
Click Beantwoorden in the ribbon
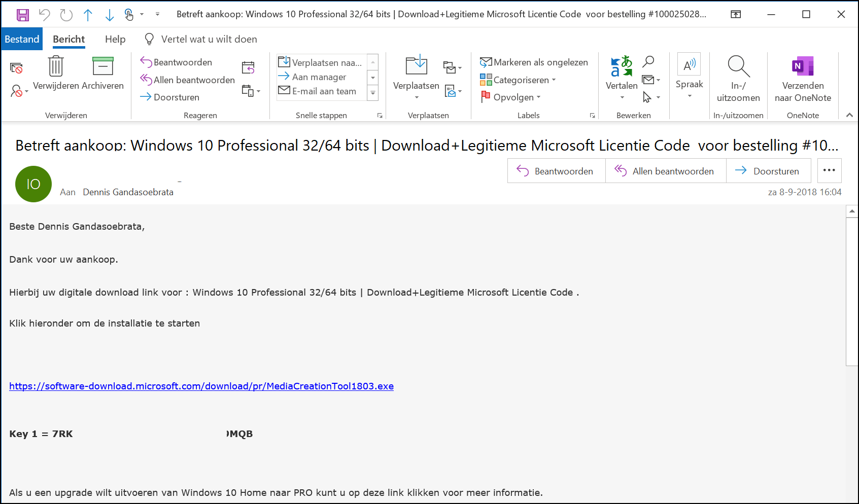(x=176, y=62)
